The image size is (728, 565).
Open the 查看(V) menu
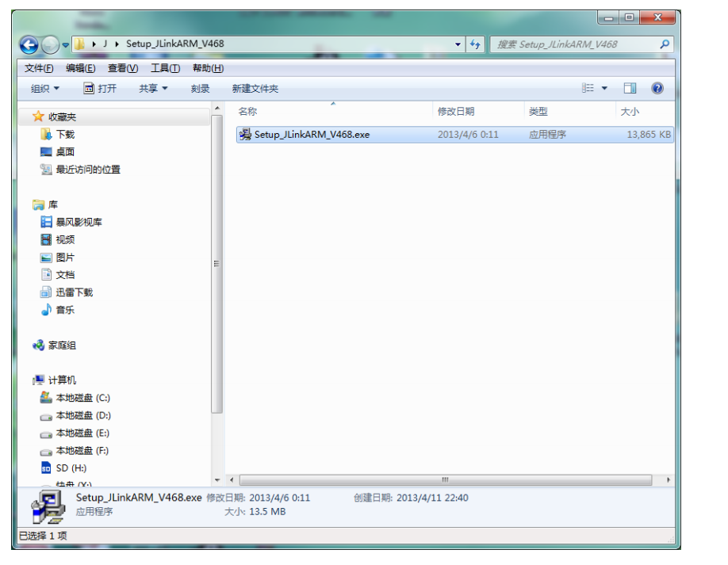point(123,68)
